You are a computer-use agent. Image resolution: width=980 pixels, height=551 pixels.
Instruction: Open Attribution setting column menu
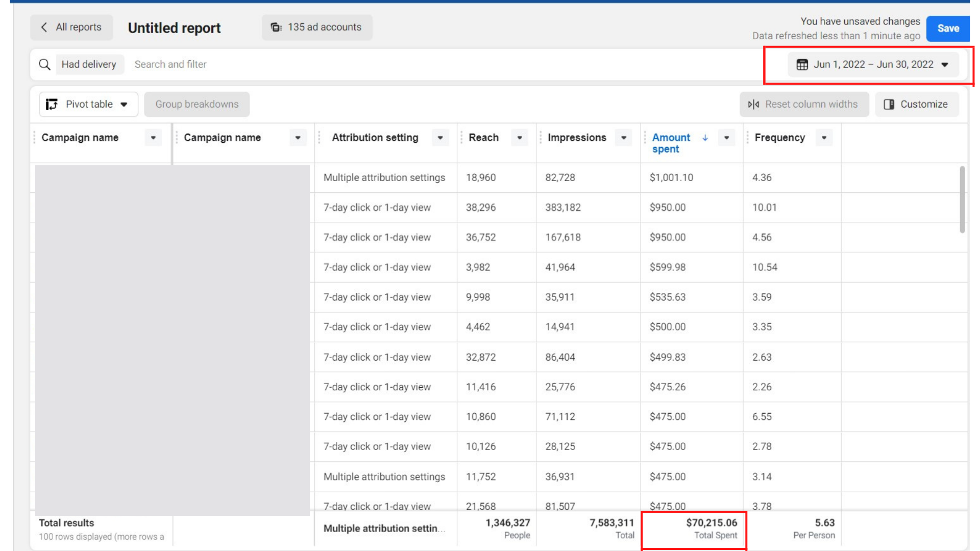click(x=440, y=138)
